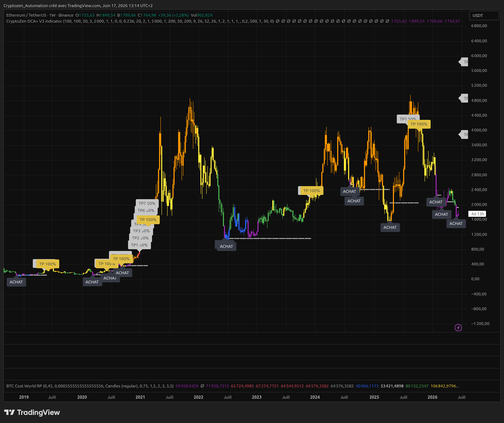Click the −1 200,00 price axis label
Viewport: 504px width, 423px height.
pos(480,324)
